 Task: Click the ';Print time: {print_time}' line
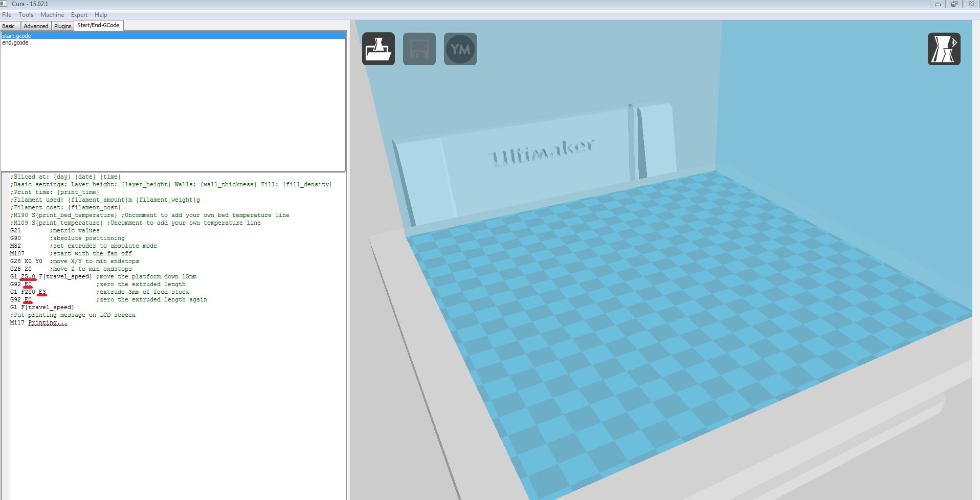(x=55, y=192)
